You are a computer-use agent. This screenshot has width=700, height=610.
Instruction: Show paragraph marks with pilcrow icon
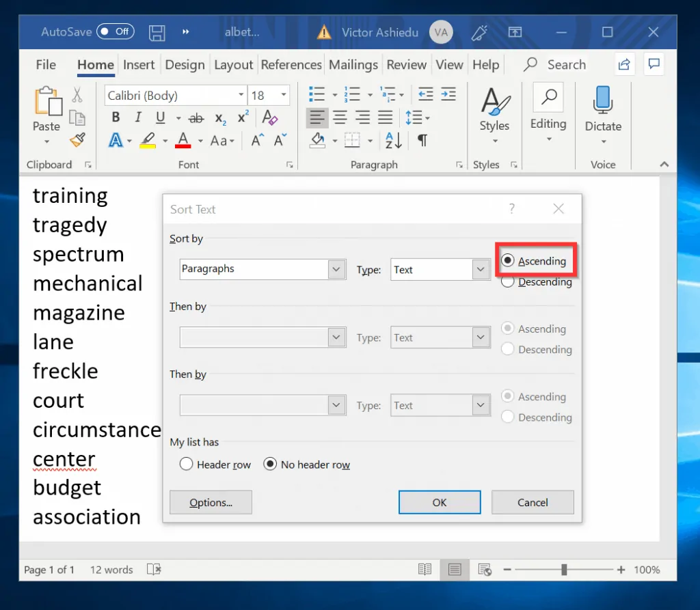(422, 141)
